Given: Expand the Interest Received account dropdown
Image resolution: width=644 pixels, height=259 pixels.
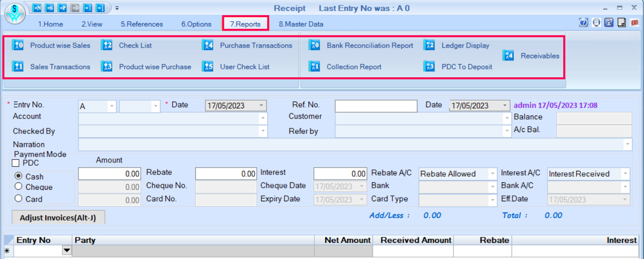Looking at the screenshot, I should (625, 174).
